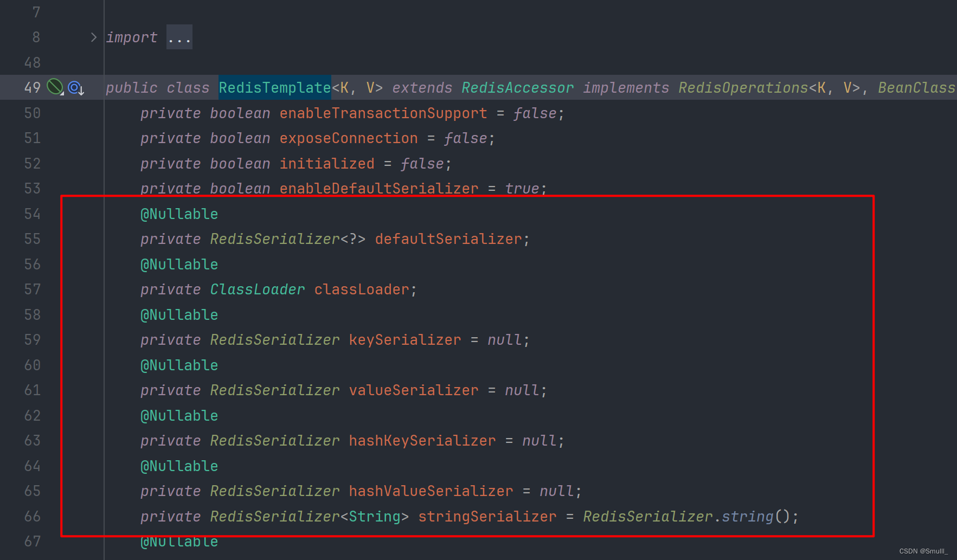Click the @Nullable annotation on line 62

pos(179,415)
